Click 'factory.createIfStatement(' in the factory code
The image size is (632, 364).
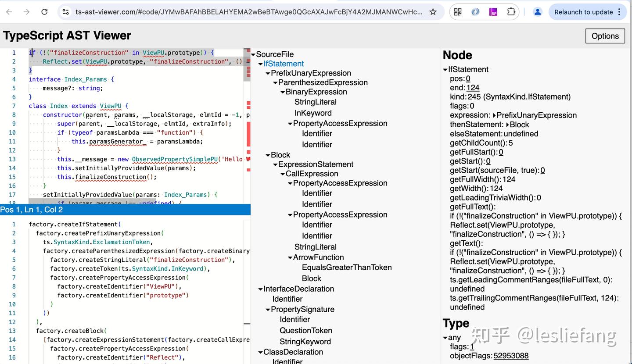(75, 225)
